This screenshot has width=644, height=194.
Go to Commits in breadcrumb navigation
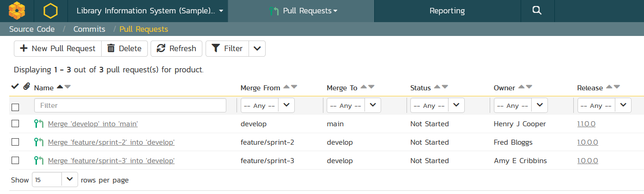[89, 29]
